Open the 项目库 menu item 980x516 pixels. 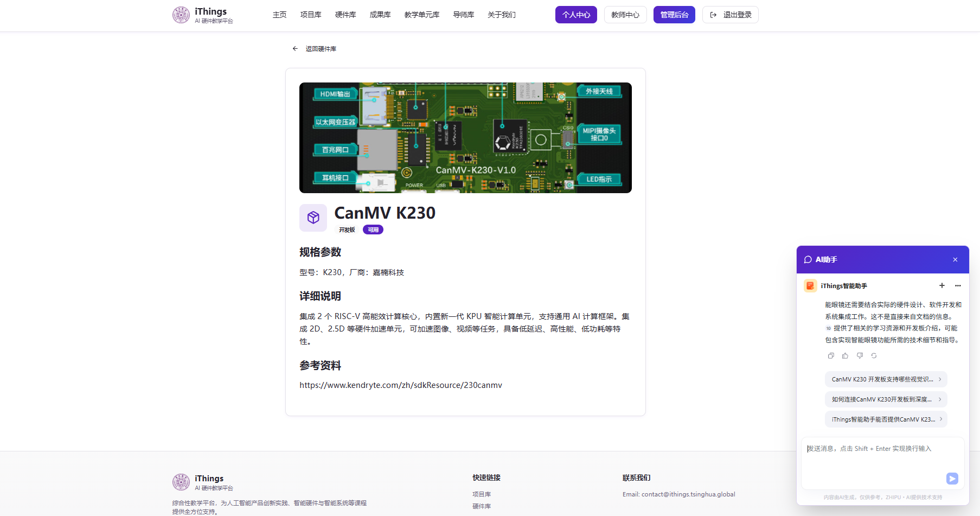pos(311,15)
